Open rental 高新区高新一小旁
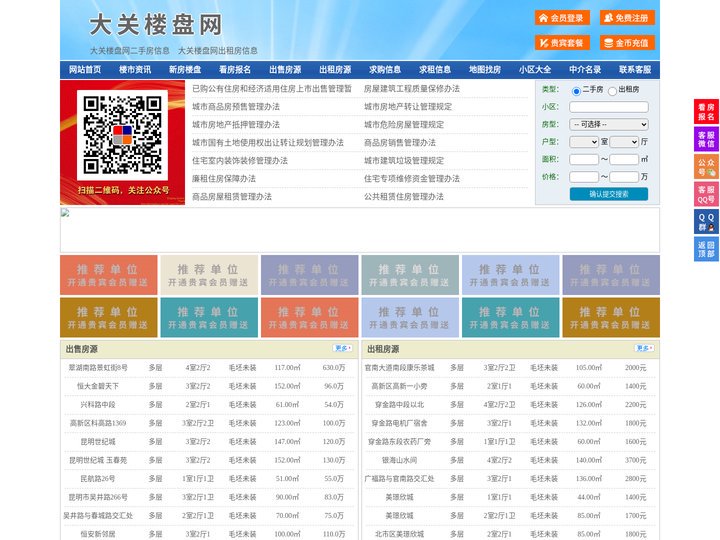Viewport: 720px width, 540px height. (399, 386)
